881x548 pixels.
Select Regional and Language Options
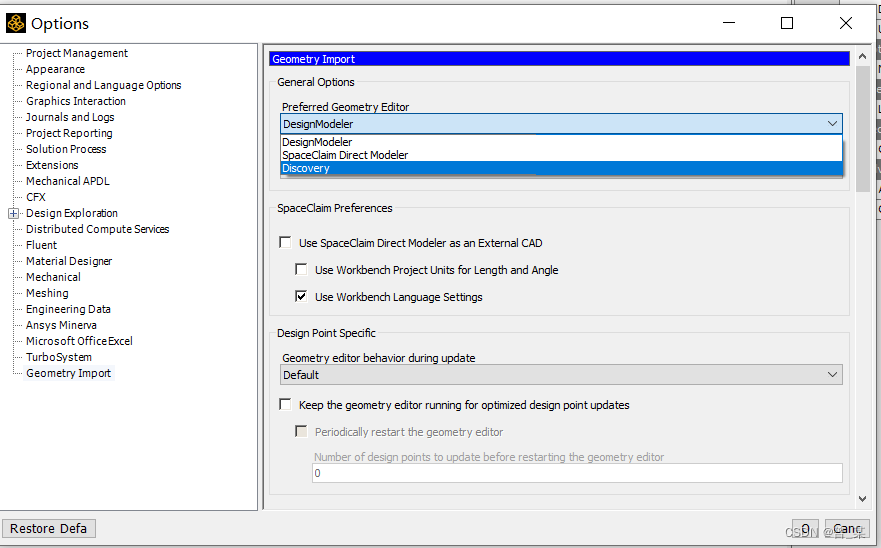tap(103, 85)
